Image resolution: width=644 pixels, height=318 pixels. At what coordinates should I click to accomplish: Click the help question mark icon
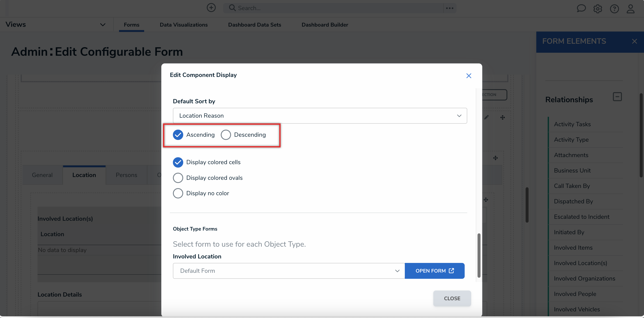coord(614,9)
